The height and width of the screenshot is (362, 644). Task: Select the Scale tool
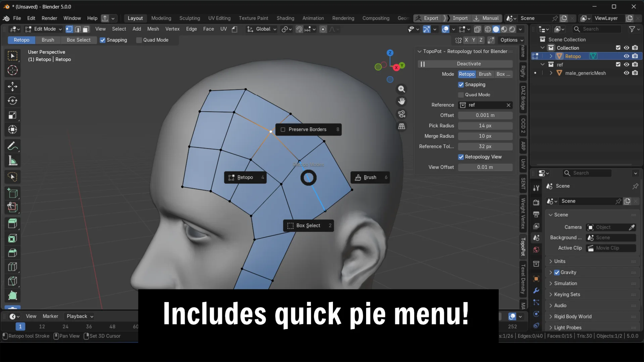click(12, 115)
